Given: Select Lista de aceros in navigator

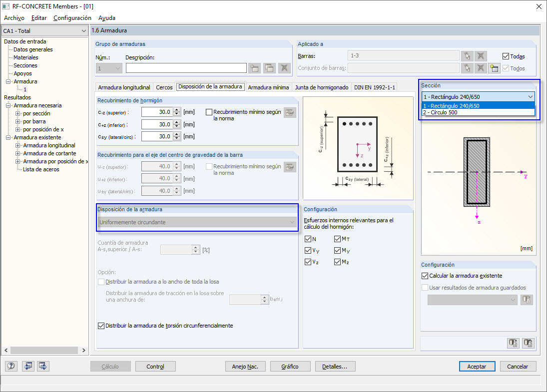Looking at the screenshot, I should point(41,169).
